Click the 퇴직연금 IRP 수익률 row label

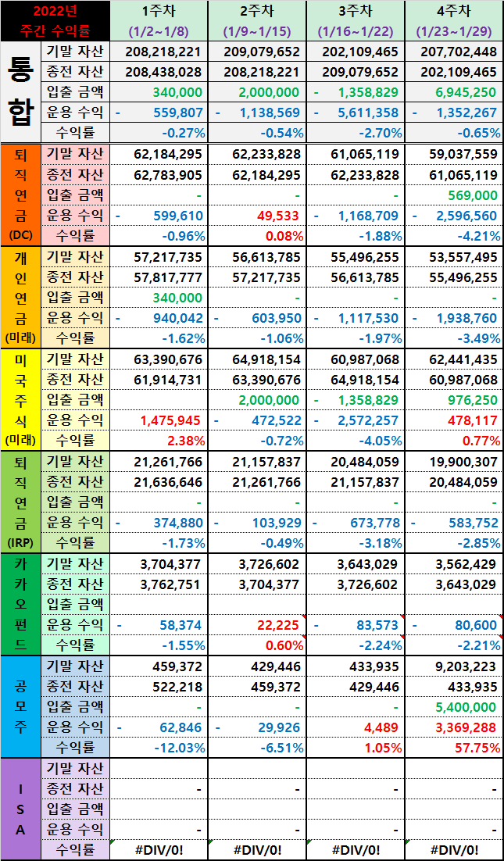[75, 544]
